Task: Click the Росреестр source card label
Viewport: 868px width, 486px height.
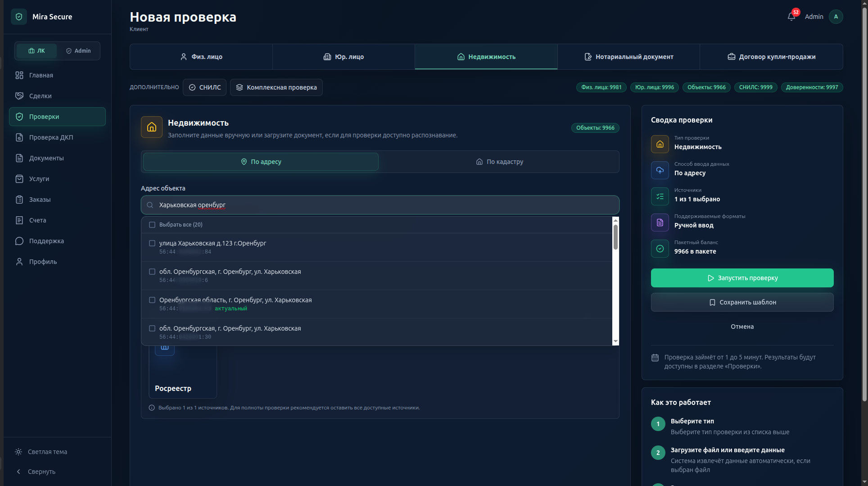Action: tap(173, 388)
